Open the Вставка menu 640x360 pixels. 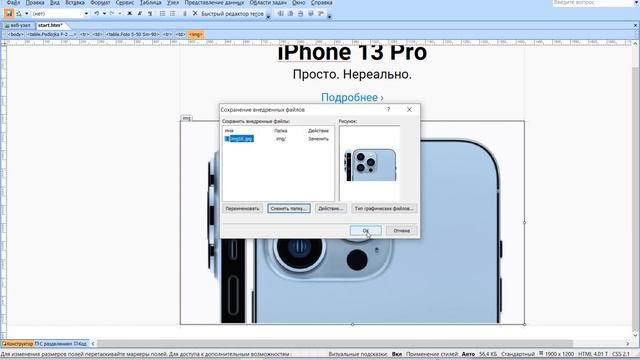pos(75,2)
